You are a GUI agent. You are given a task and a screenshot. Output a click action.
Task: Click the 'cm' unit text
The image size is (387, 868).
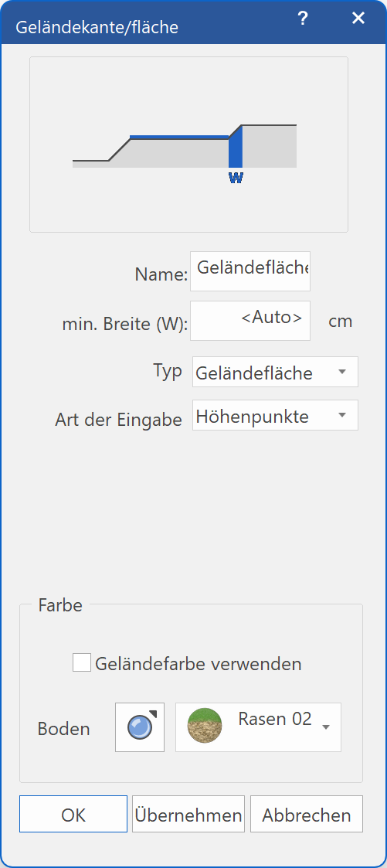pyautogui.click(x=341, y=321)
